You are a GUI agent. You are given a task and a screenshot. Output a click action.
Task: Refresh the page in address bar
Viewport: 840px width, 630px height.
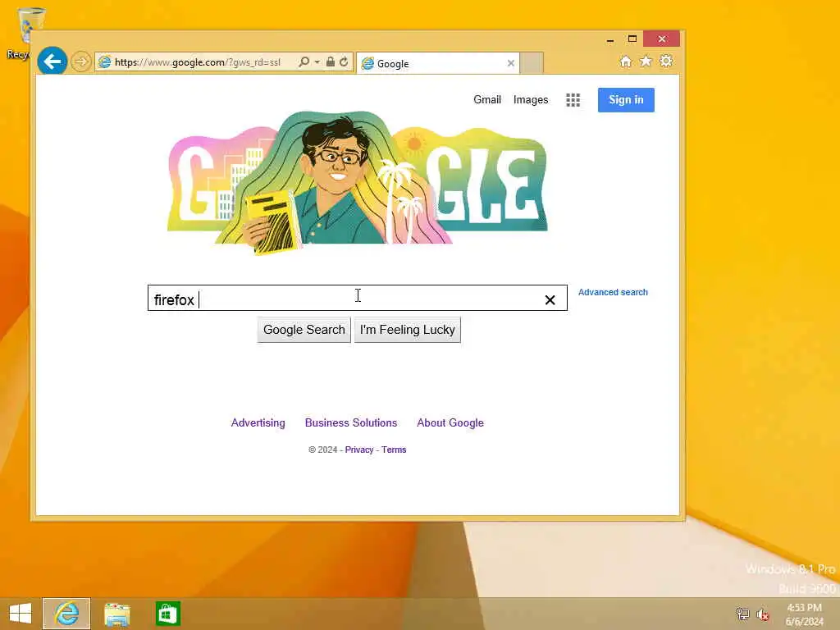[344, 62]
